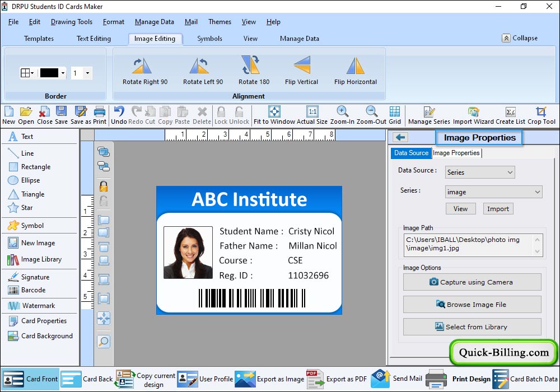Image resolution: width=560 pixels, height=392 pixels.
Task: Switch to the Symbols ribbon tab
Action: tap(209, 39)
